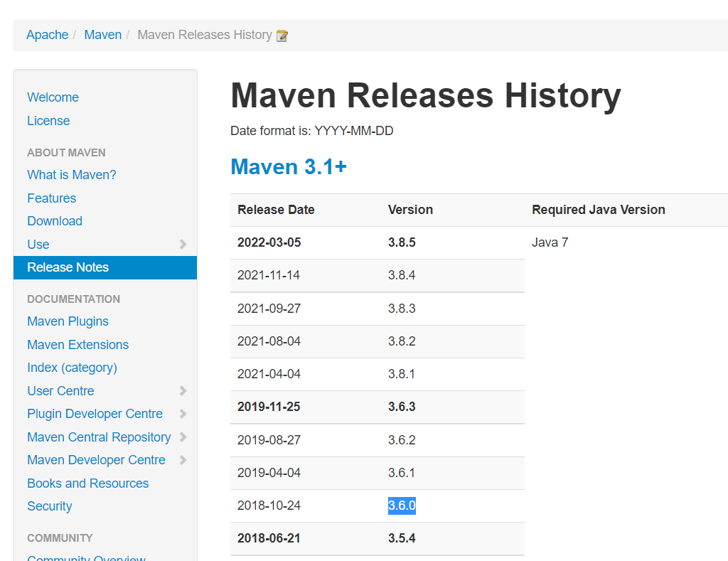Open What is Maven? page

click(72, 175)
